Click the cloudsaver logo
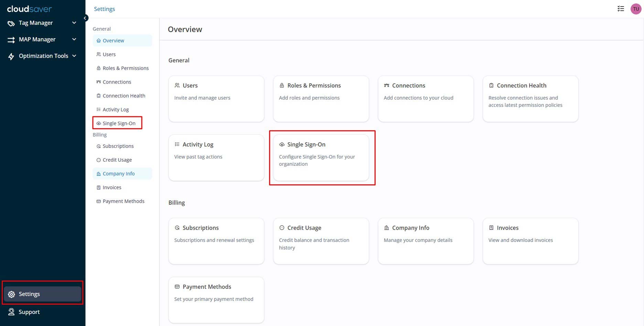 (30, 9)
